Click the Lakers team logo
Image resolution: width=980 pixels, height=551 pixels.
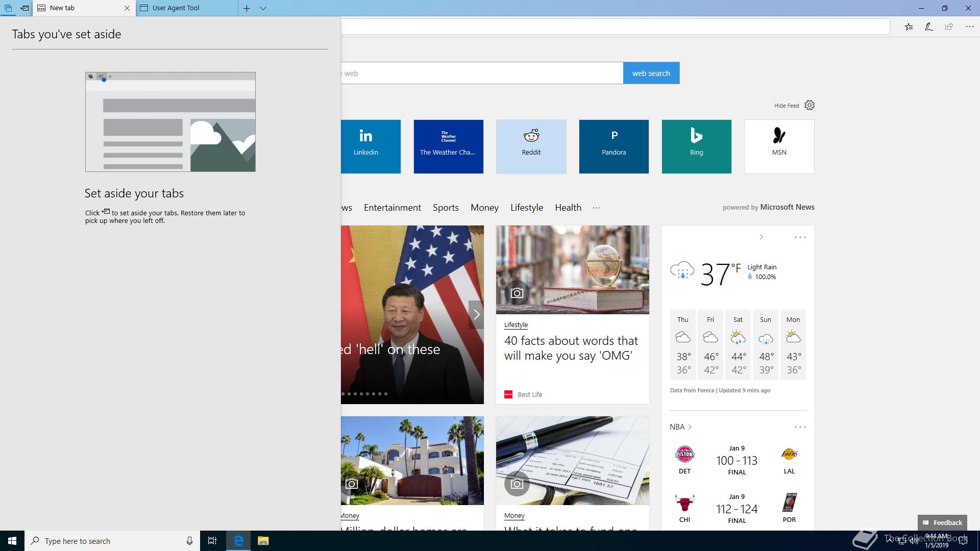coord(789,454)
